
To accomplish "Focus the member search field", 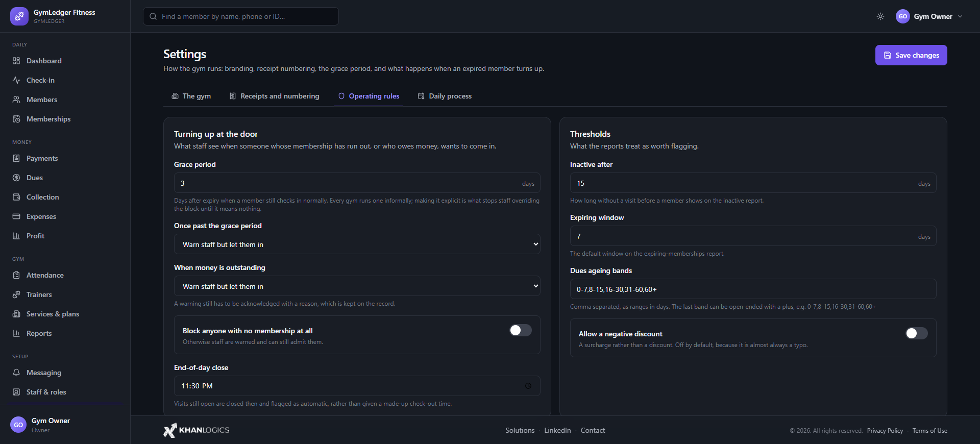I will [241, 16].
